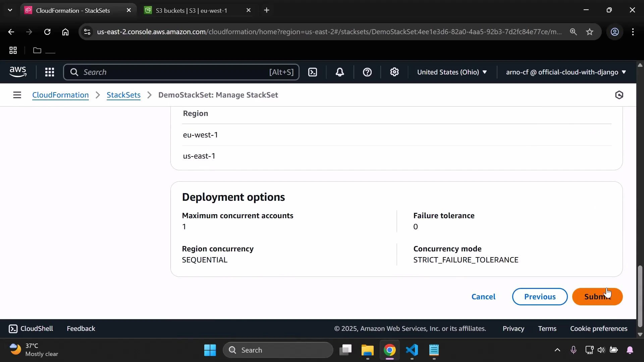Open the console settings gear
The width and height of the screenshot is (644, 362).
point(394,72)
